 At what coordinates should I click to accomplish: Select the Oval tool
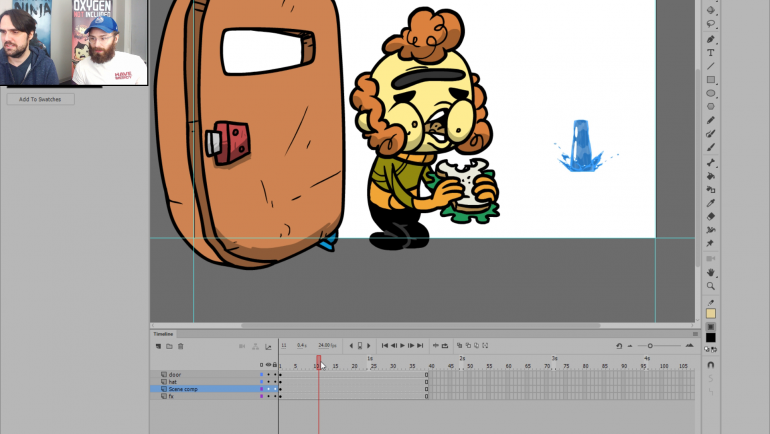(x=711, y=93)
